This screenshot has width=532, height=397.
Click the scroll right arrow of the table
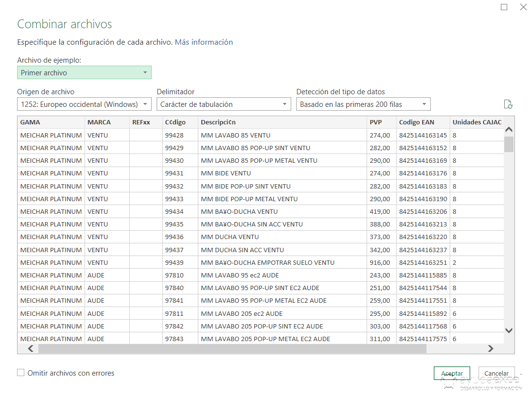(490, 348)
